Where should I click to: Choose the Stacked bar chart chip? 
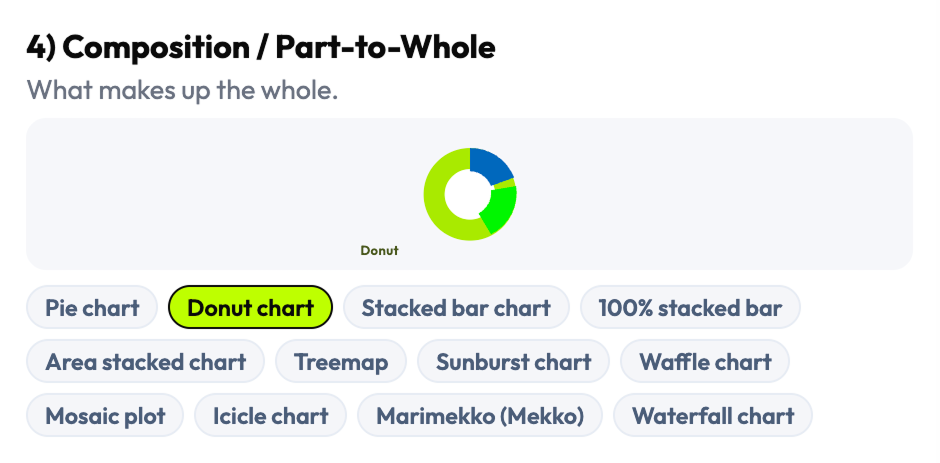[456, 307]
